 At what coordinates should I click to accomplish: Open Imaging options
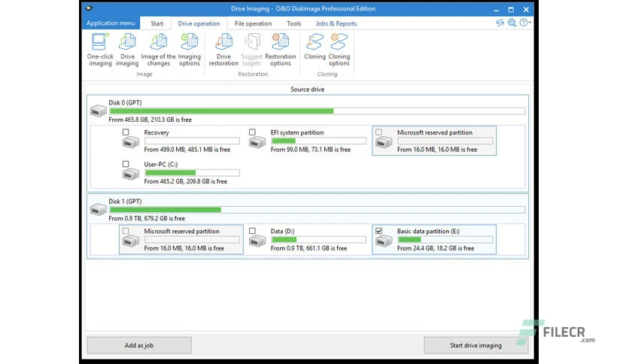pos(190,50)
